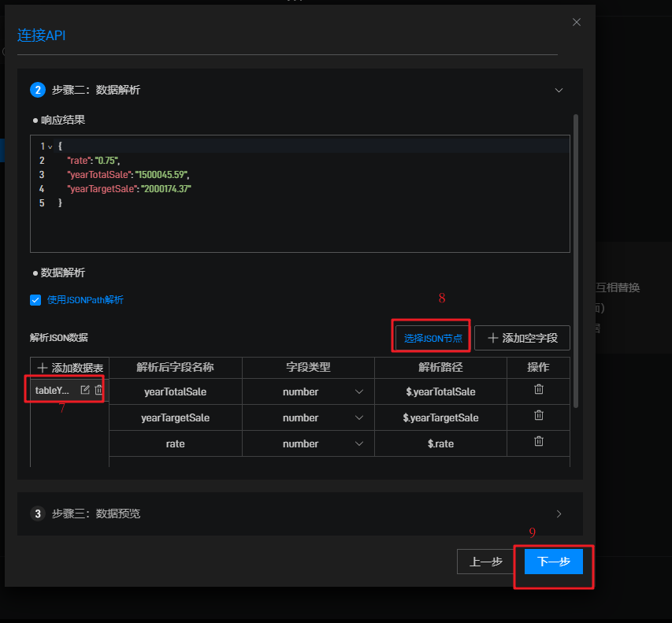
Task: Delete the yearTargetSale field row
Action: click(539, 415)
